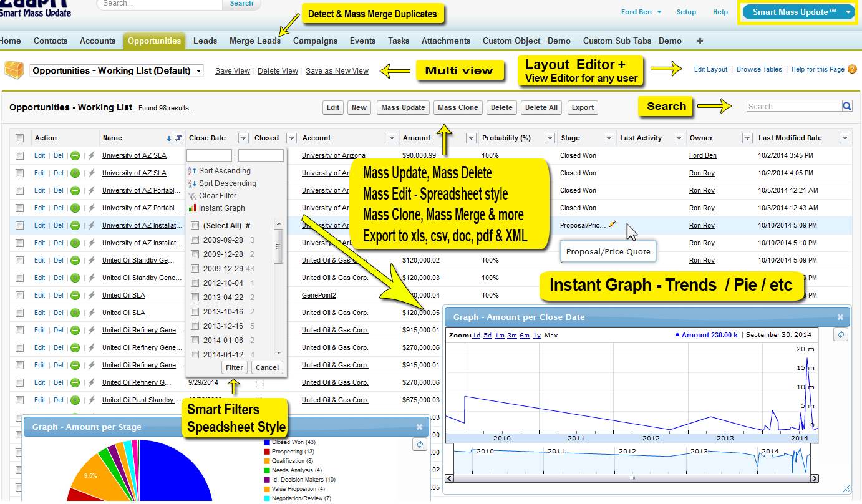
Task: Open the Account column filter dropdown
Action: click(392, 138)
